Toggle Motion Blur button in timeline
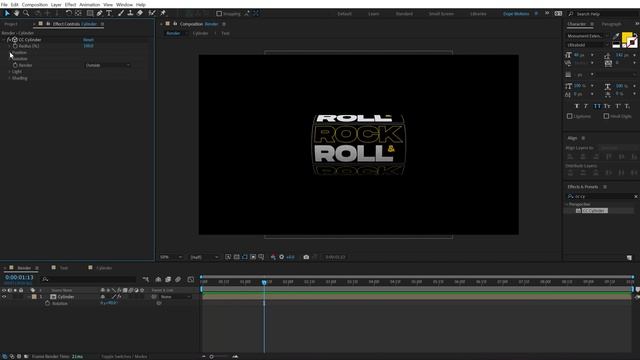The height and width of the screenshot is (360, 640). pyautogui.click(x=178, y=280)
